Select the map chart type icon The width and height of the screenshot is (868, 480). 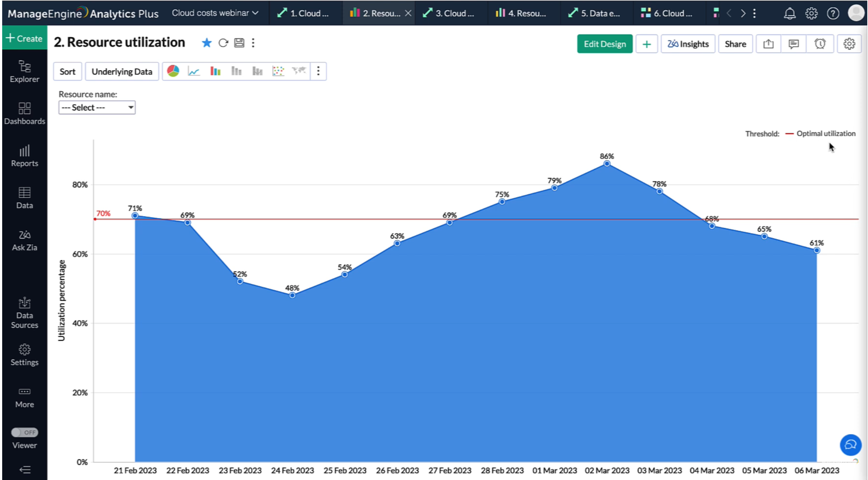pyautogui.click(x=299, y=71)
